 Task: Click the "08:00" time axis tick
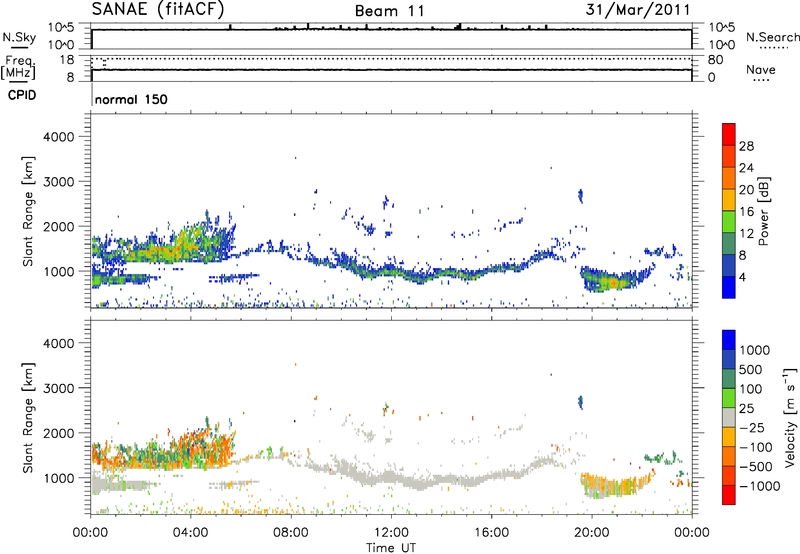pyautogui.click(x=291, y=533)
